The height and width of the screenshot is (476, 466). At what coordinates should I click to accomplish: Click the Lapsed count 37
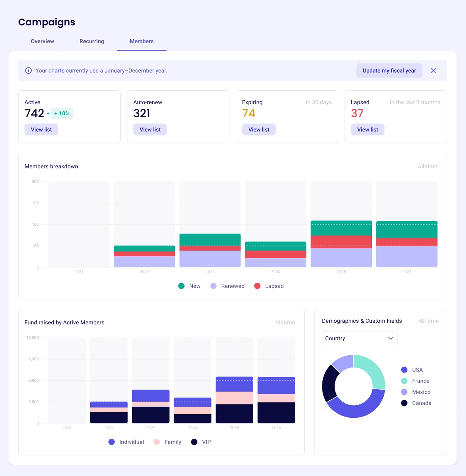point(357,113)
